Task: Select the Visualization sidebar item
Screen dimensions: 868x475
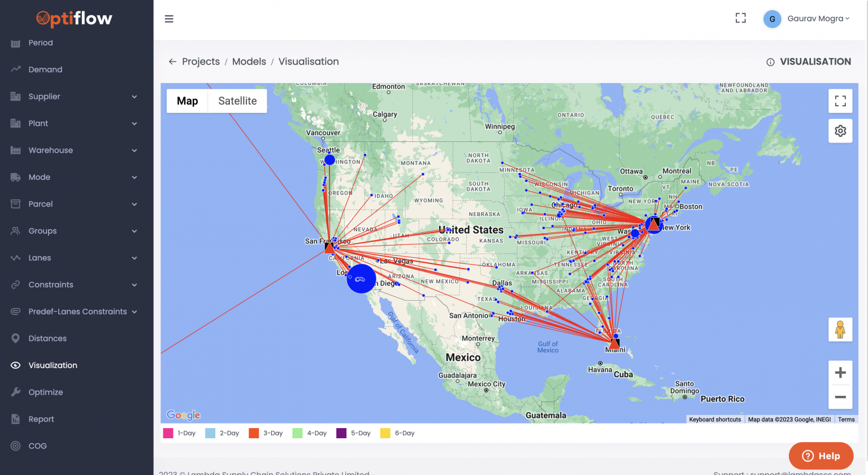Action: pos(53,365)
